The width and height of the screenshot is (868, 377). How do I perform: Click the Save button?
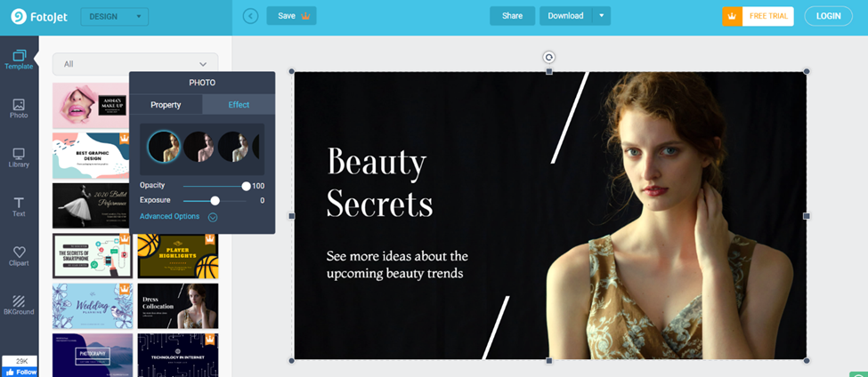tap(291, 16)
